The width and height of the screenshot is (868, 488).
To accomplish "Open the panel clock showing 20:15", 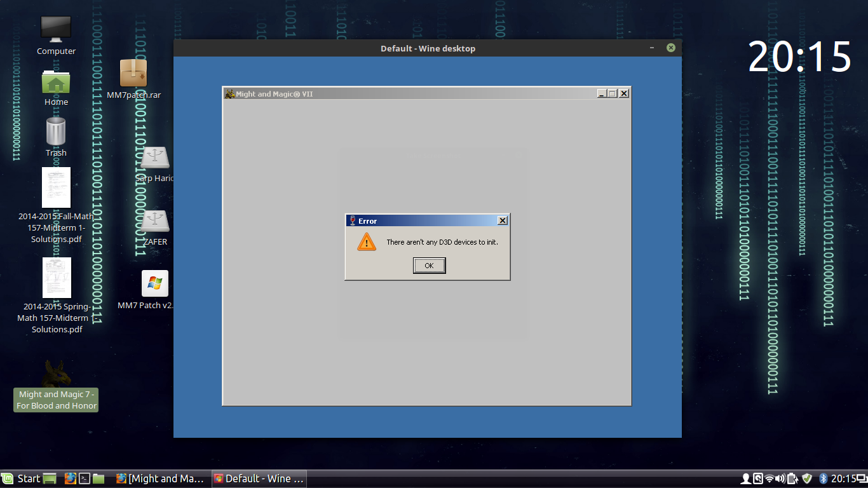I will 844,478.
